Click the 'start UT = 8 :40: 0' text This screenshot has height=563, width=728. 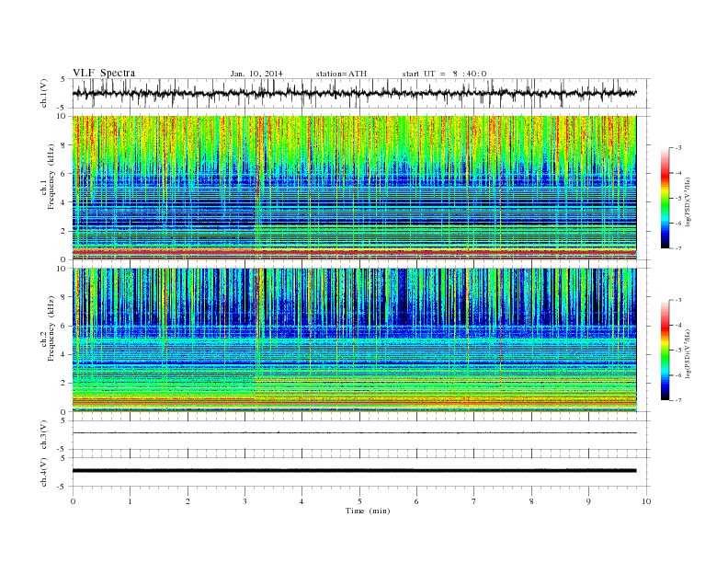click(444, 74)
